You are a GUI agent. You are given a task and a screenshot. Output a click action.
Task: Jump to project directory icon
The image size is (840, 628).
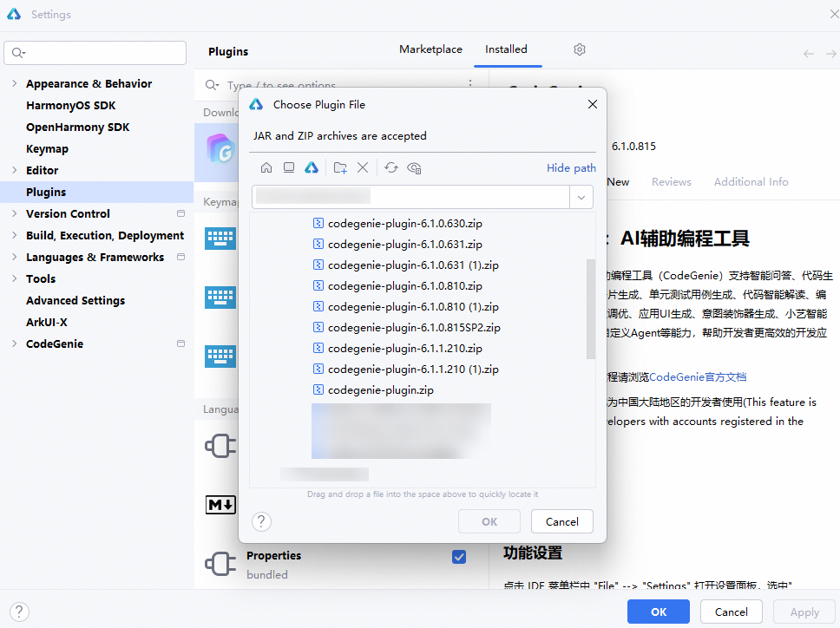coord(312,167)
